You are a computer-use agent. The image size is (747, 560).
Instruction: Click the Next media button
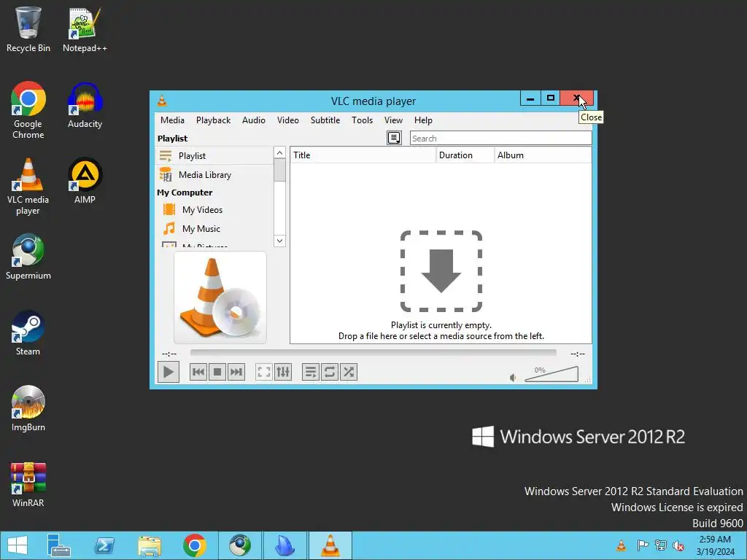(x=236, y=372)
